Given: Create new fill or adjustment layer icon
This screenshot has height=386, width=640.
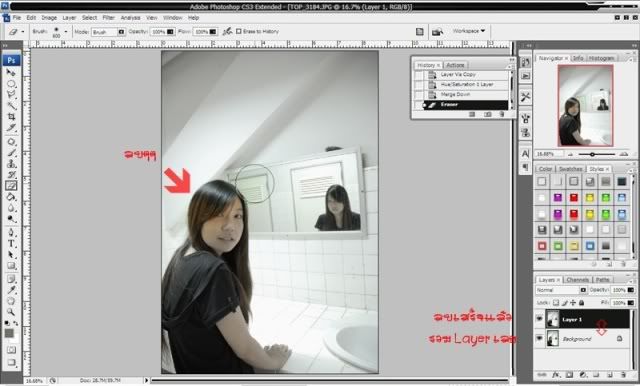Looking at the screenshot, I should click(583, 375).
